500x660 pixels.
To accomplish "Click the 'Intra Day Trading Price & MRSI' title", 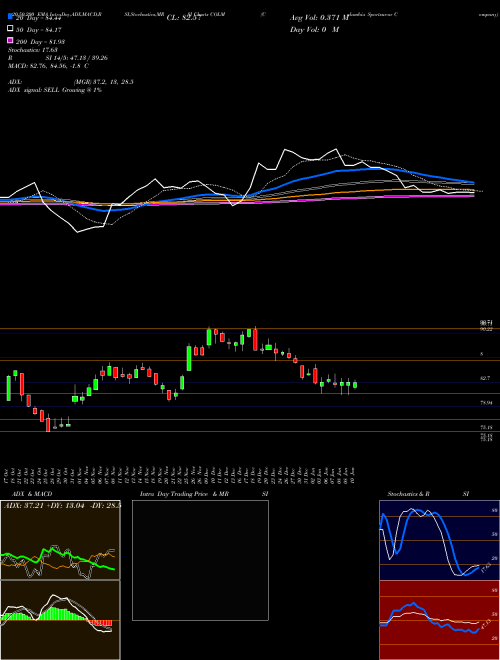I will [204, 494].
